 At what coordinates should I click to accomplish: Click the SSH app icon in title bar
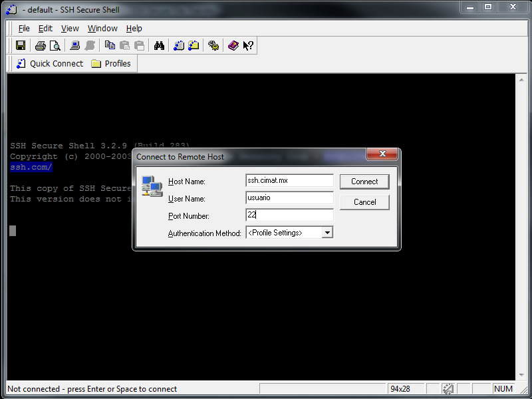[x=11, y=9]
